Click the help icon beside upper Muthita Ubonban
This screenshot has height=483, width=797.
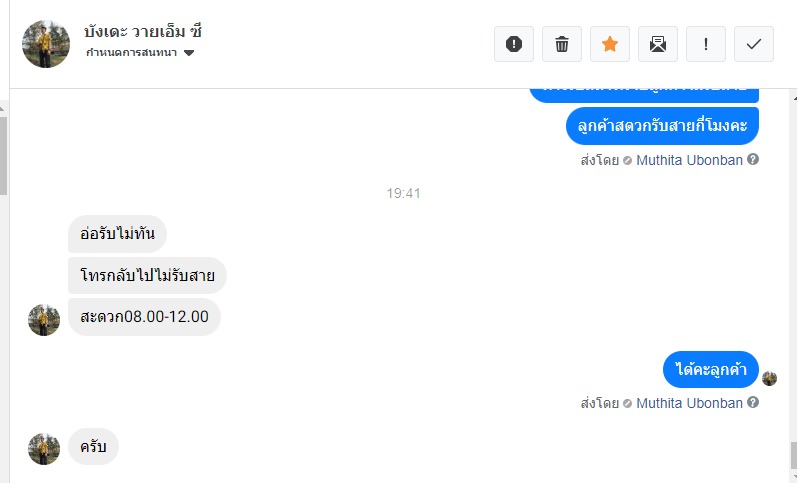coord(753,160)
